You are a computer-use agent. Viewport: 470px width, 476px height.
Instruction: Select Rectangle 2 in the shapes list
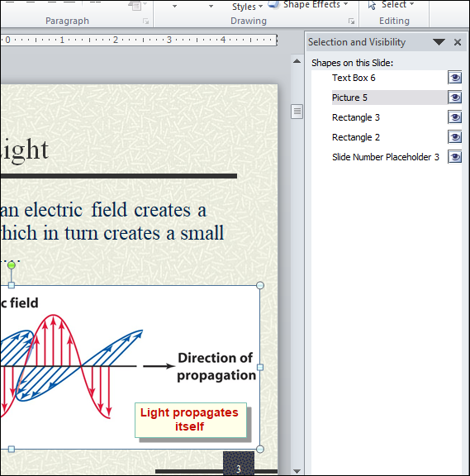pyautogui.click(x=356, y=137)
